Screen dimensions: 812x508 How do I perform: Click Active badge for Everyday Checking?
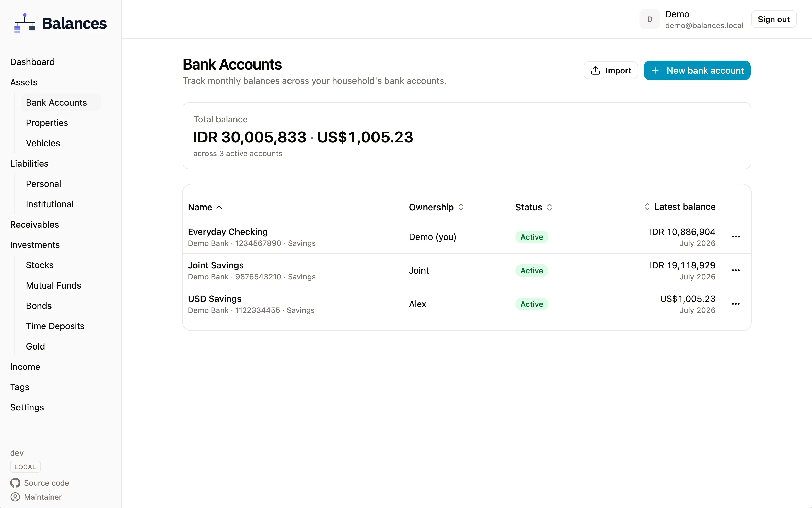[x=532, y=237]
